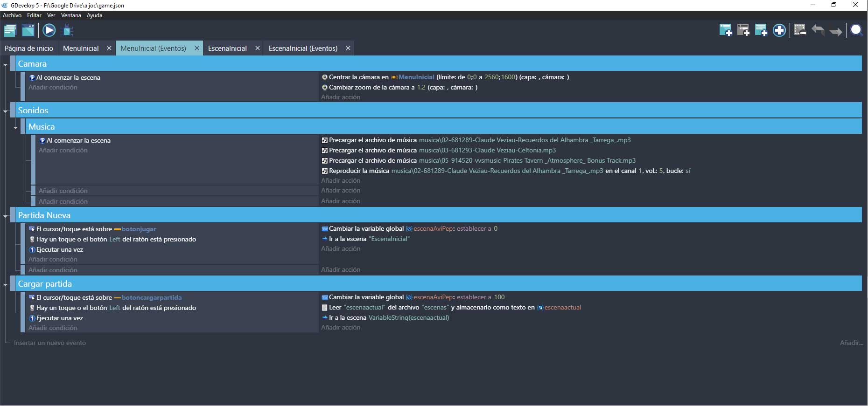Click the add comment icon
This screenshot has height=406, width=868.
(x=761, y=31)
